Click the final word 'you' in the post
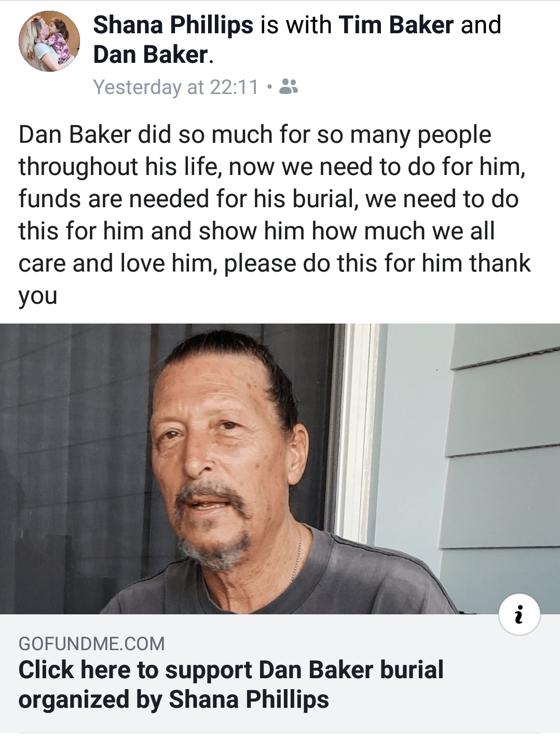The image size is (560, 740). coord(37,297)
